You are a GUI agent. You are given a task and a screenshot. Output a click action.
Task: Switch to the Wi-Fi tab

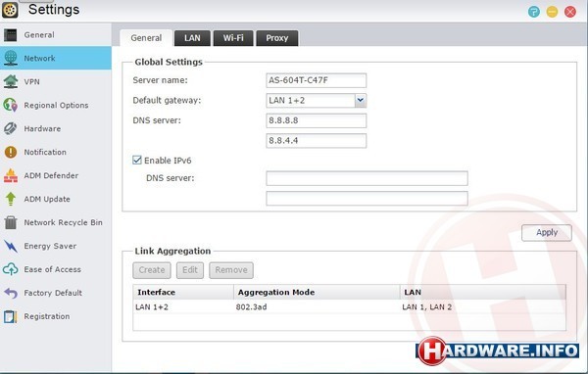(x=233, y=38)
